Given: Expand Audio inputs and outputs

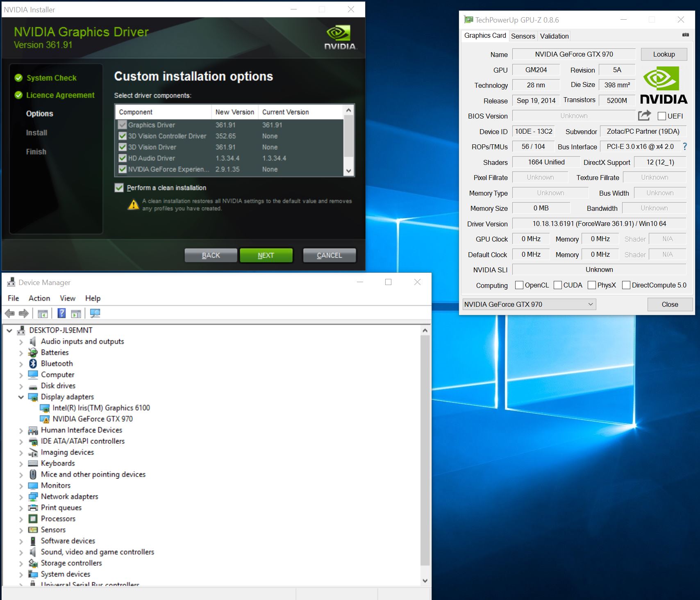Looking at the screenshot, I should (x=21, y=342).
